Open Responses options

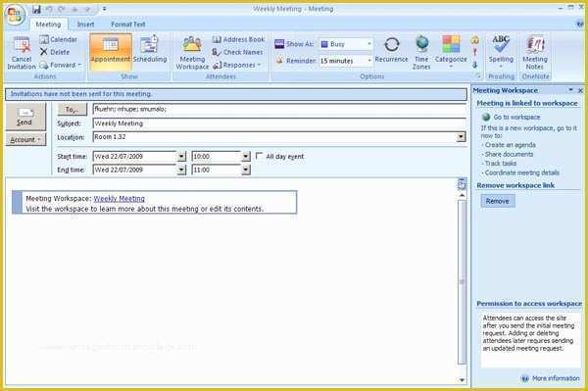[x=236, y=66]
